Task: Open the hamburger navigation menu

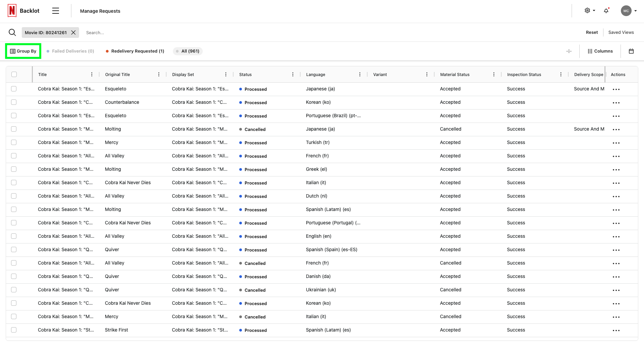Action: click(x=55, y=10)
